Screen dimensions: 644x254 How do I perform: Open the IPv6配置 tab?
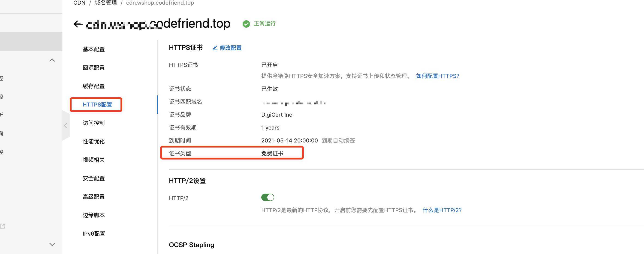tap(94, 233)
